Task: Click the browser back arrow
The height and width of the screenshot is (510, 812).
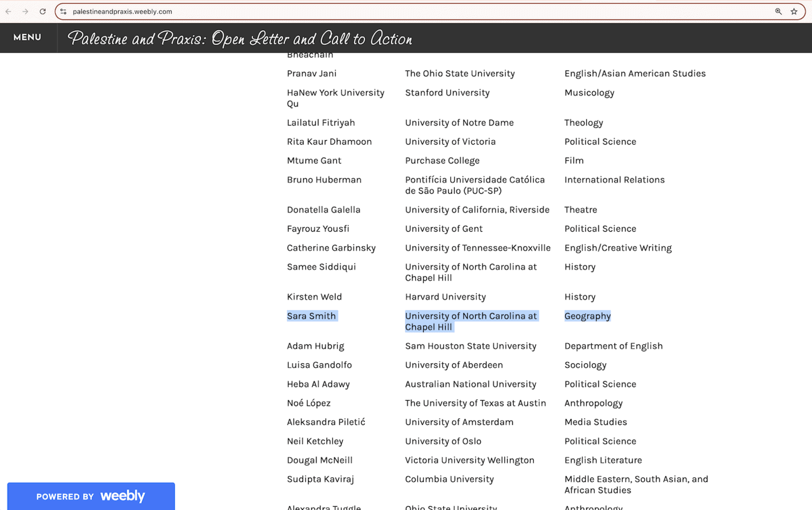Action: coord(9,12)
